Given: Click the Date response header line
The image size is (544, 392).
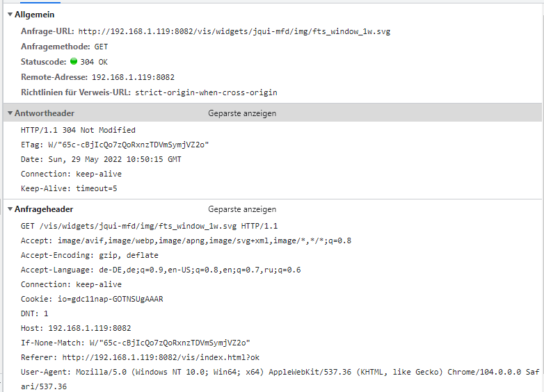Looking at the screenshot, I should tap(102, 159).
